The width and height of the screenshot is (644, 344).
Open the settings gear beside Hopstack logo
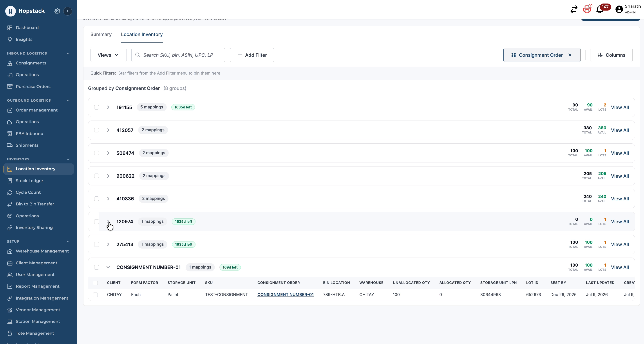click(57, 11)
